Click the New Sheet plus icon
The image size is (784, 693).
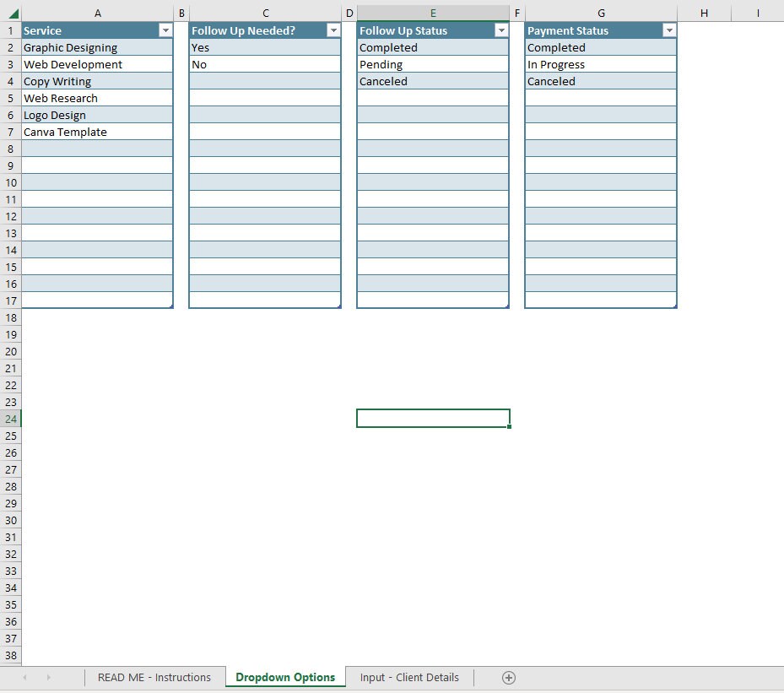pyautogui.click(x=508, y=677)
